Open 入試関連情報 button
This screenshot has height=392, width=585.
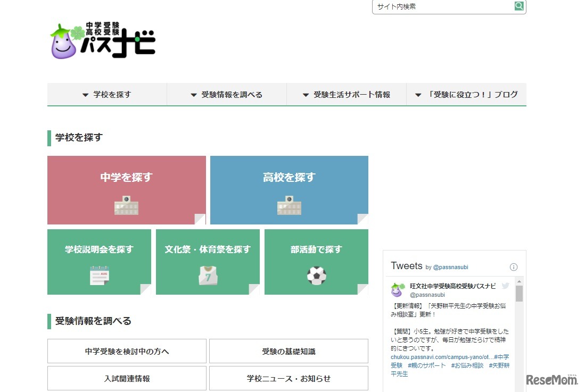(127, 378)
